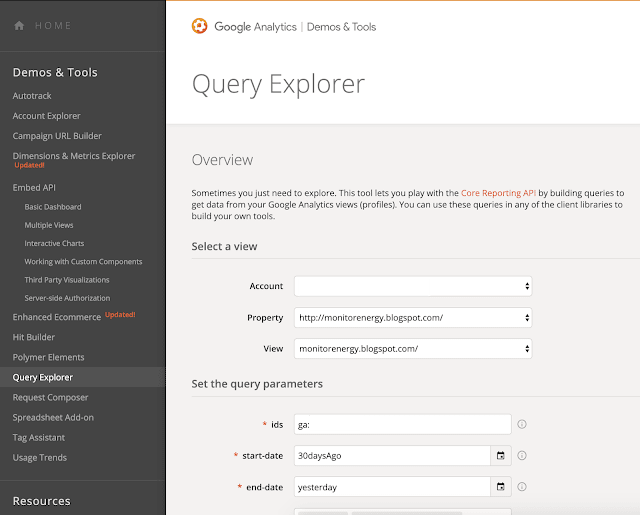This screenshot has width=640, height=515.
Task: Select Query Explorer in the sidebar
Action: tap(82, 377)
